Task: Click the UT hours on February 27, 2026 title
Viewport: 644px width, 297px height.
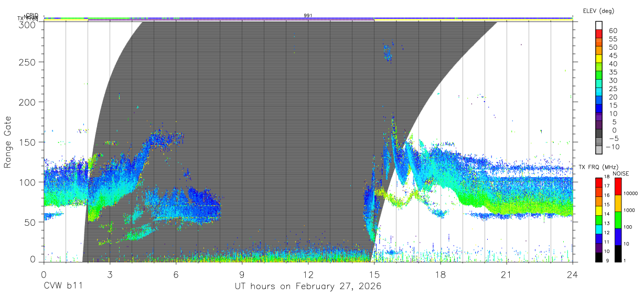Action: [x=308, y=287]
